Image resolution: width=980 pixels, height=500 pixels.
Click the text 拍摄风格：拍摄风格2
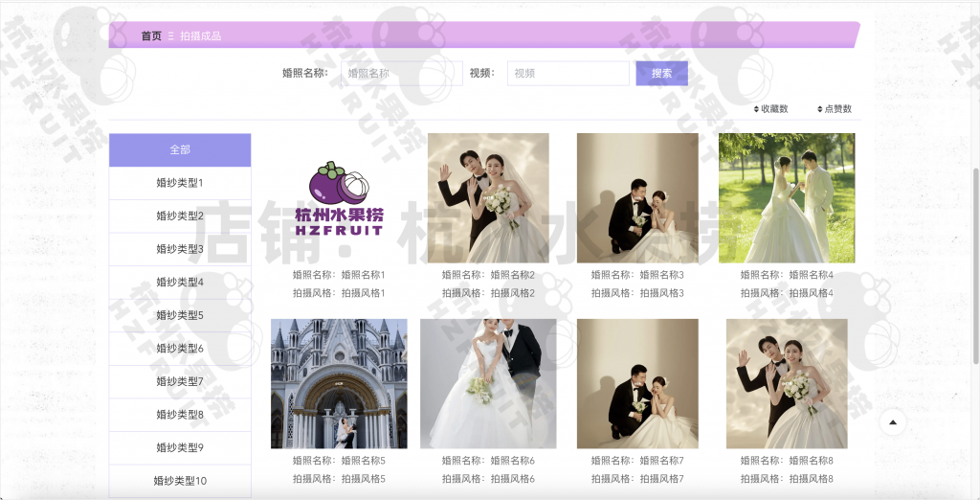(x=488, y=293)
